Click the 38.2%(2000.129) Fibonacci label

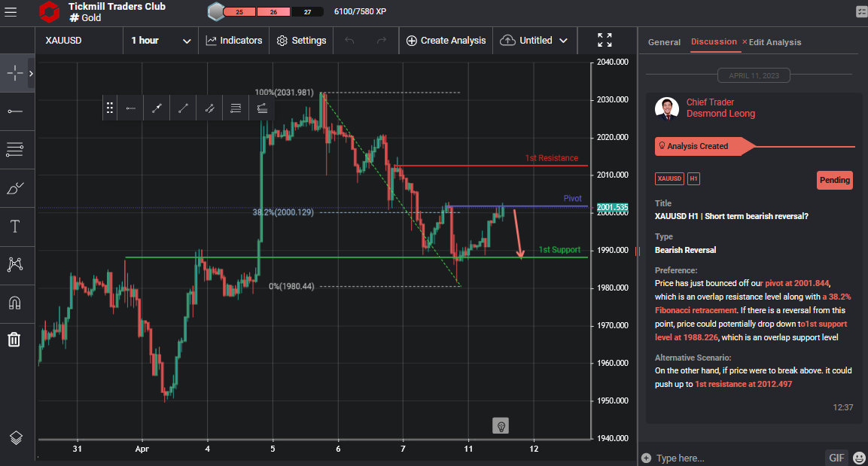point(283,212)
